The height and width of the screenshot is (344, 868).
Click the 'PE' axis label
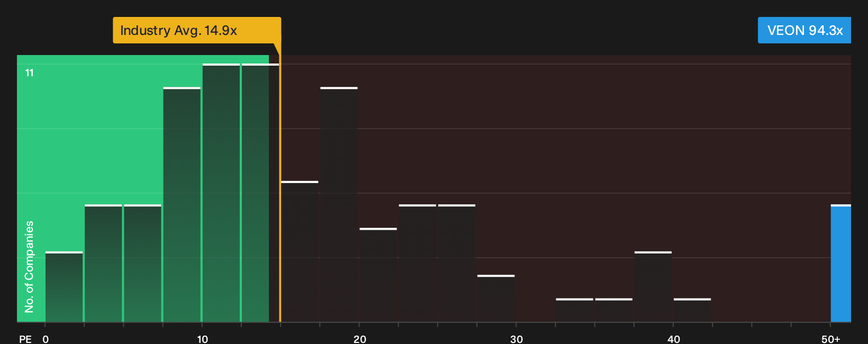click(x=25, y=339)
